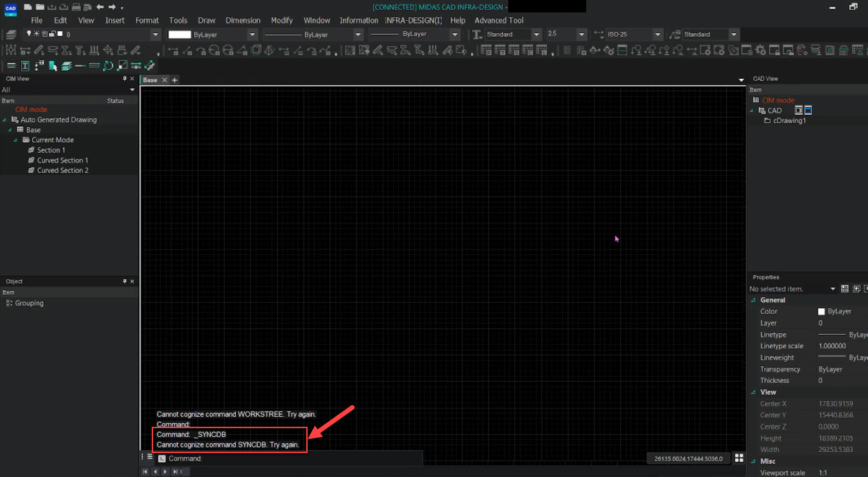Screen dimensions: 868x477
Task: Toggle the layer lock icon
Action: pyautogui.click(x=52, y=34)
